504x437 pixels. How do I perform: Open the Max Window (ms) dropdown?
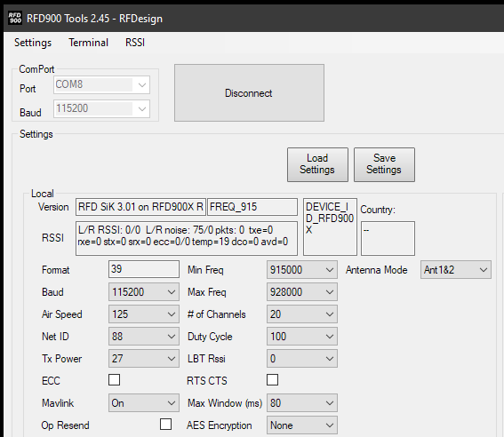[302, 403]
